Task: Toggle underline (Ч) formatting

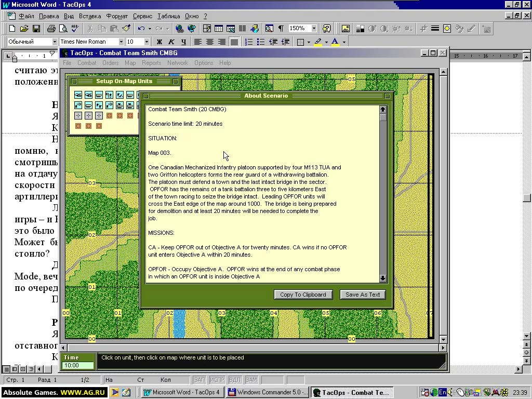Action: pos(183,42)
